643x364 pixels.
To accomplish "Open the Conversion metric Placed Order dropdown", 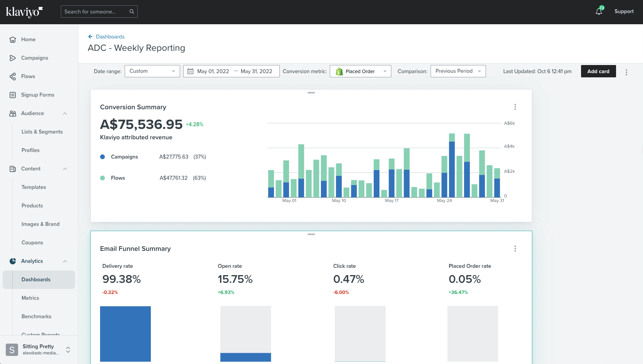I will 361,71.
